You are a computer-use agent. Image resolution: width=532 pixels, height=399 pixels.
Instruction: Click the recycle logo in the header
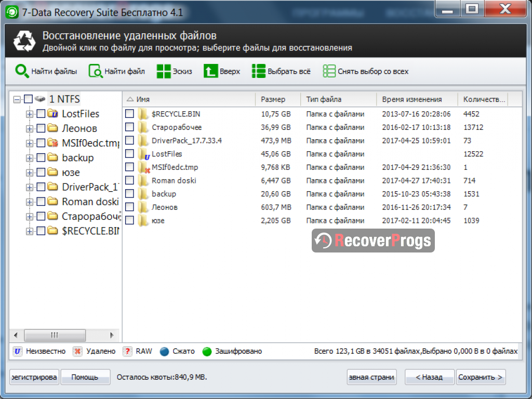24,42
